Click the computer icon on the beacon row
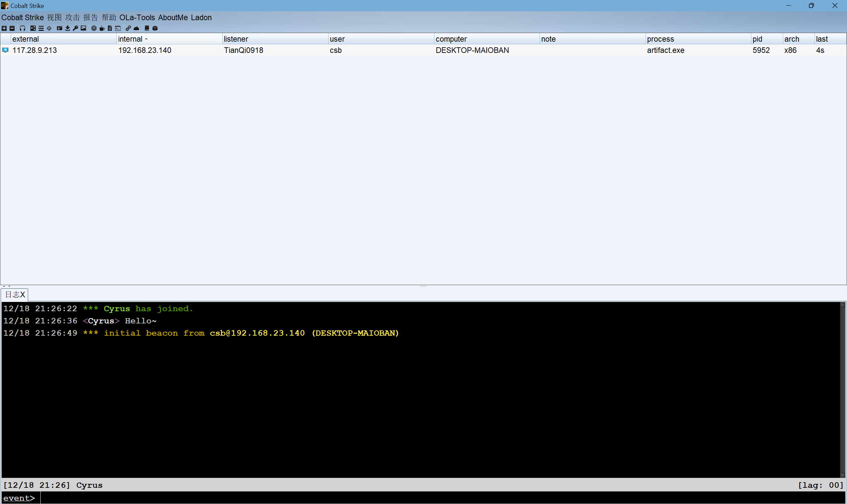 5,50
